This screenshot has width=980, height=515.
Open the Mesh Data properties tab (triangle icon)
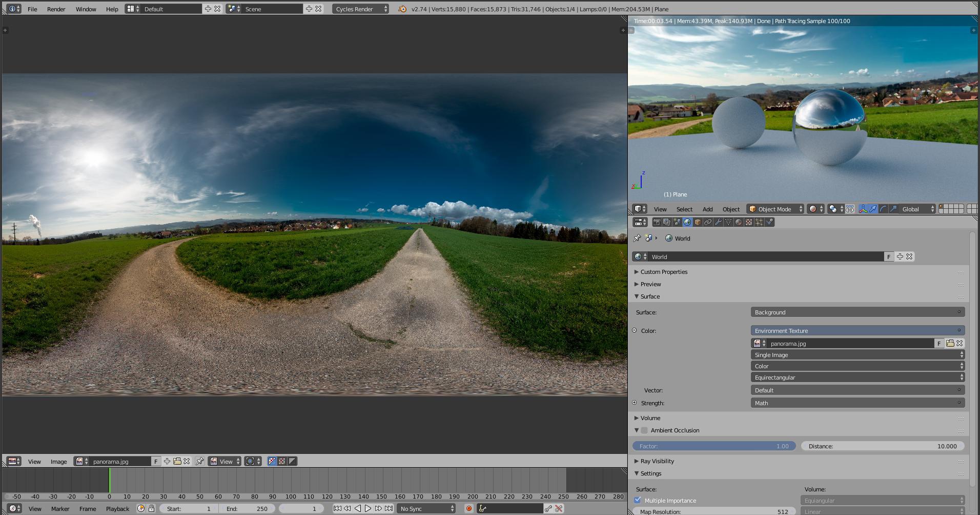pyautogui.click(x=728, y=222)
